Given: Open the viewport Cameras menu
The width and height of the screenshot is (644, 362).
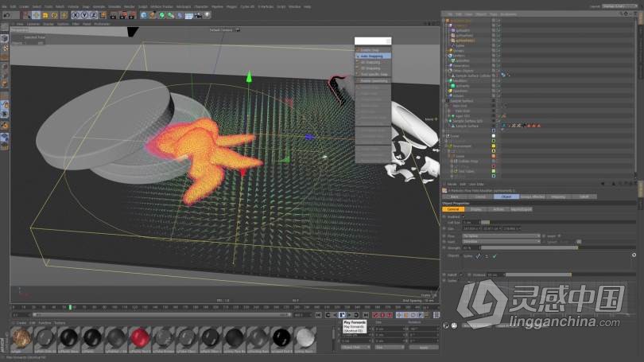Looking at the screenshot, I should coord(33,24).
